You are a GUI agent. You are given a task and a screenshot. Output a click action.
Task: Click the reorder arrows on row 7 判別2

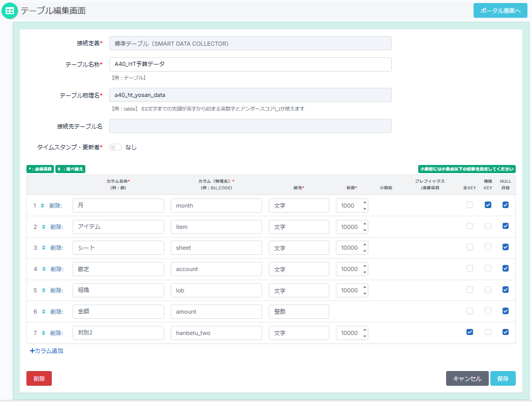pyautogui.click(x=44, y=333)
